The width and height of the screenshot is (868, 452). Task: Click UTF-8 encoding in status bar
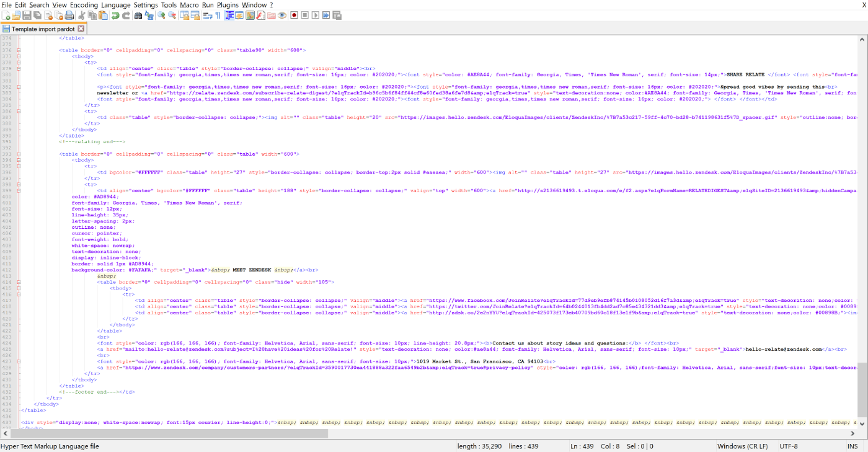789,446
